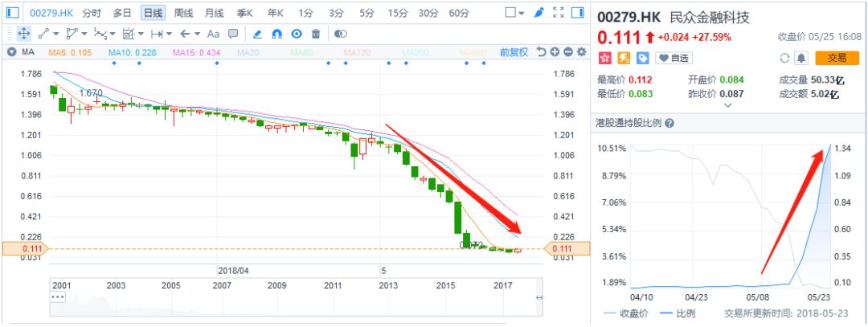Toggle the faded MA20 indicator
Screen dimensions: 868x327
pos(250,52)
